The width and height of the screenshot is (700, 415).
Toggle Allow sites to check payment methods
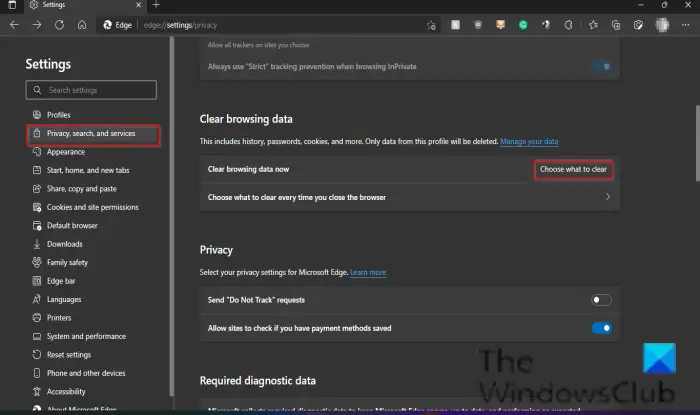click(x=601, y=328)
